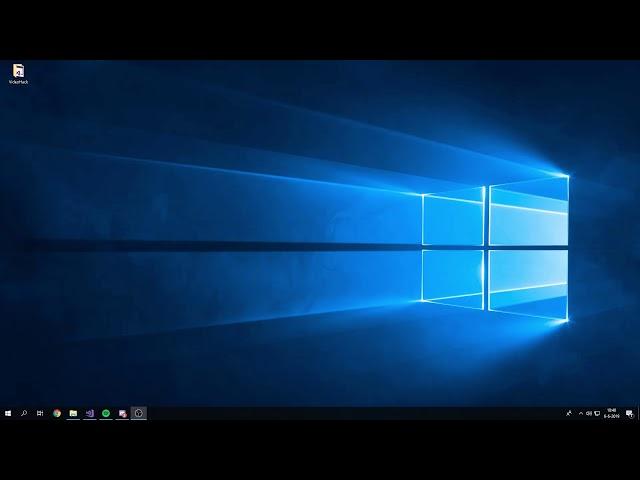
Task: Open the Windows Start menu
Action: (x=8, y=413)
